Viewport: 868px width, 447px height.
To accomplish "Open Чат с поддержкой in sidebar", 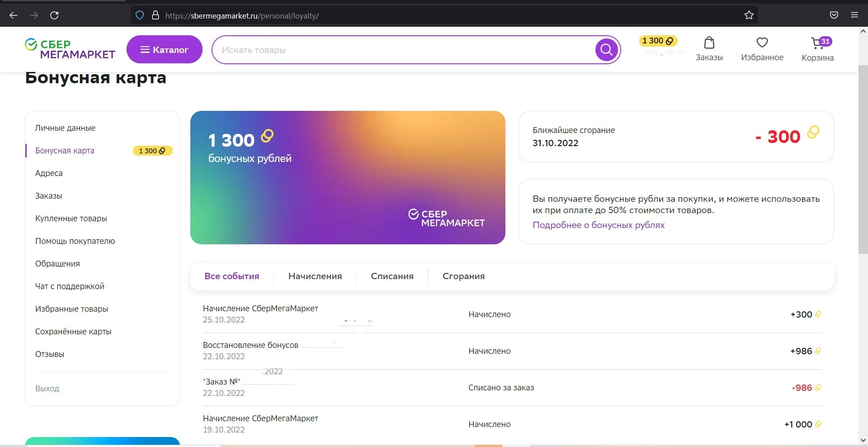I will pyautogui.click(x=70, y=286).
